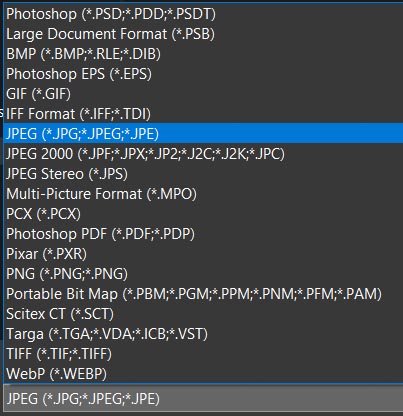Viewport: 403px width, 416px height.
Task: Select Portable Bit Map format
Action: coord(203,294)
